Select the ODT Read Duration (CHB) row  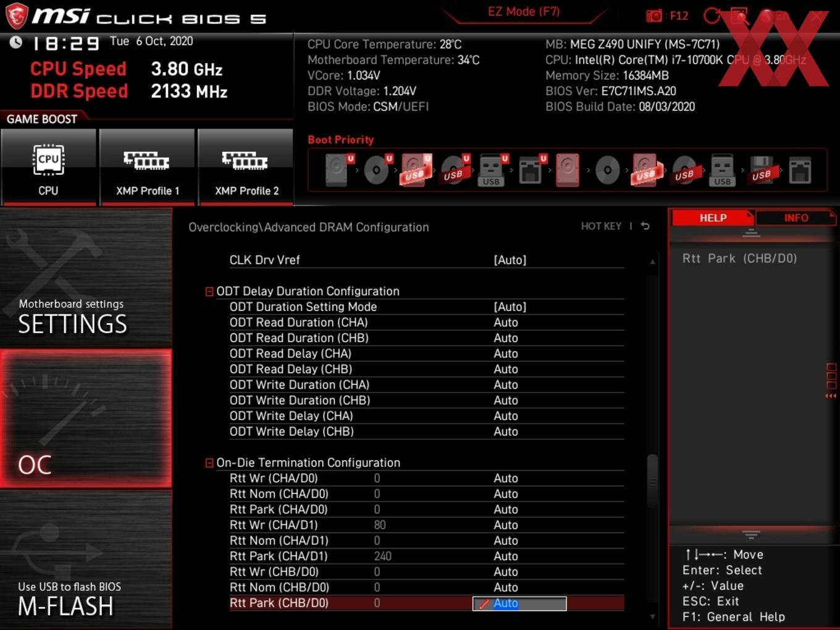click(x=426, y=338)
